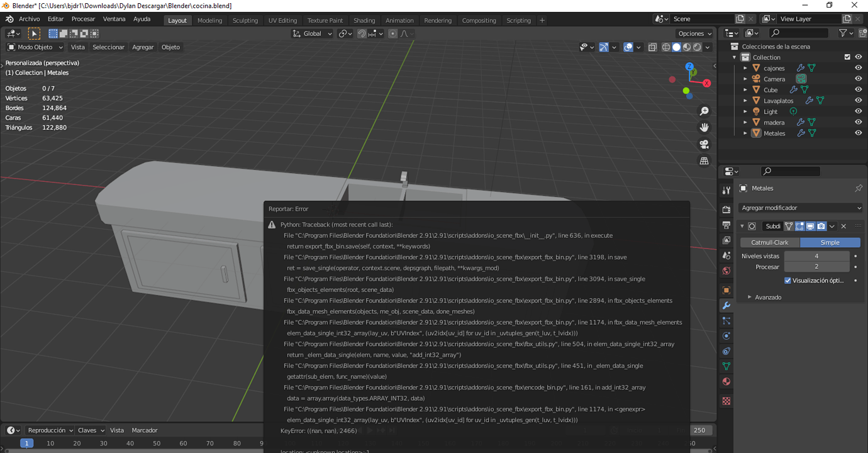Open the World properties tab icon
Image resolution: width=868 pixels, height=453 pixels.
[726, 271]
